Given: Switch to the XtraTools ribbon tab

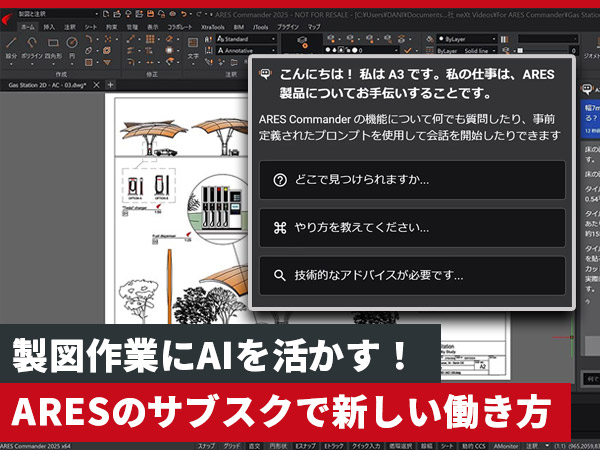Looking at the screenshot, I should [x=213, y=27].
